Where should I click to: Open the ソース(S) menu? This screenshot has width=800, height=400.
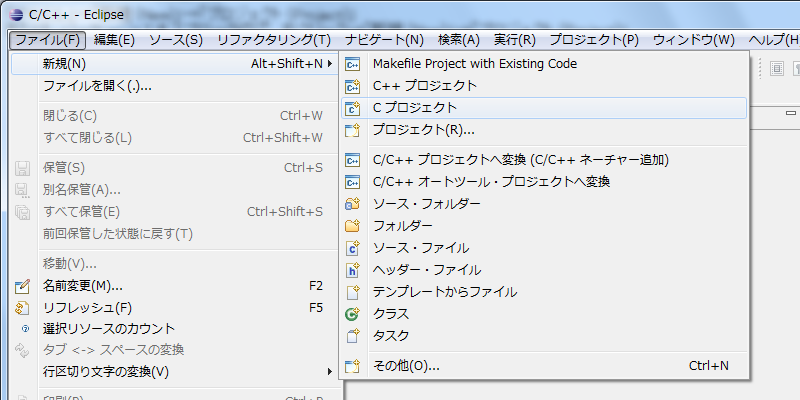point(176,40)
